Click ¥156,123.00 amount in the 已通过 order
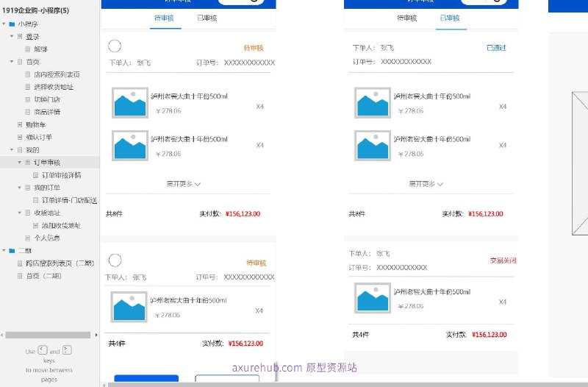 486,213
